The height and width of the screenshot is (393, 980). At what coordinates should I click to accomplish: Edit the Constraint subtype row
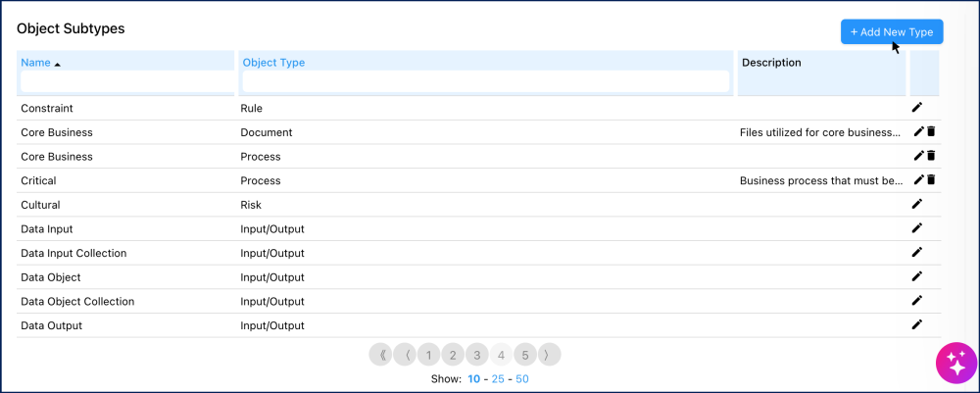(x=917, y=108)
